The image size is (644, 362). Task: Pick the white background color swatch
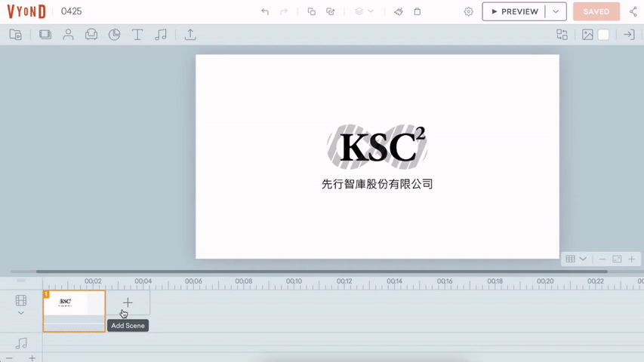pyautogui.click(x=603, y=35)
